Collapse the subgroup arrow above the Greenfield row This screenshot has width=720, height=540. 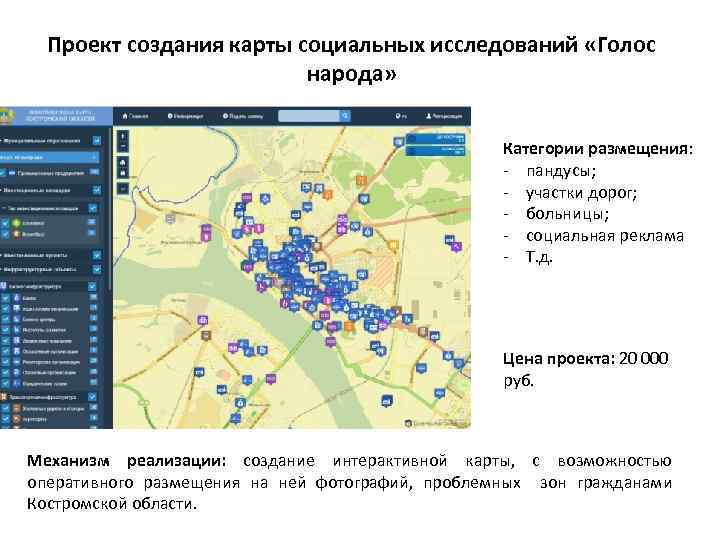click(x=4, y=208)
